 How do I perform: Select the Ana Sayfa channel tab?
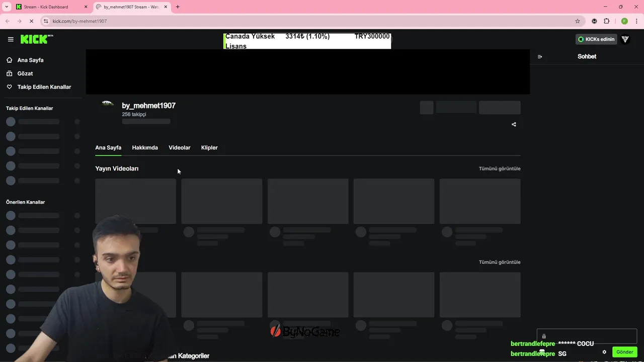pos(108,148)
